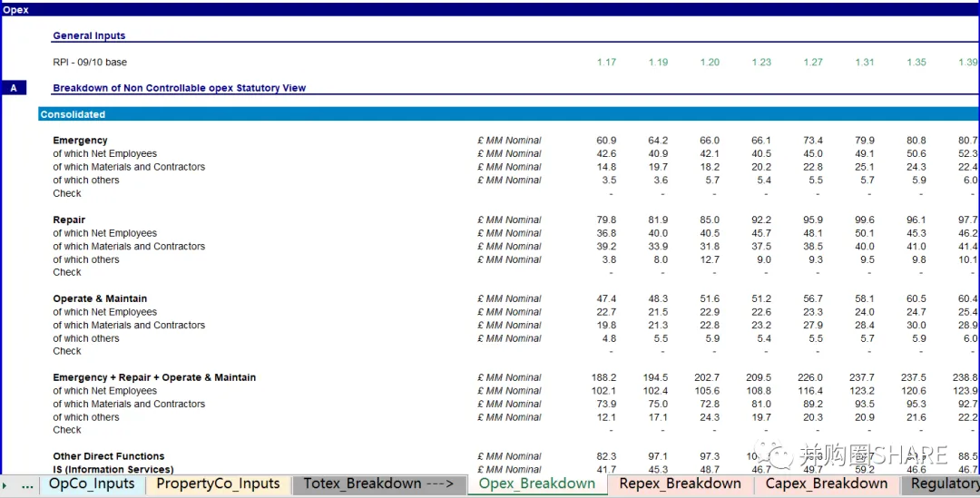Select the 'Other Direct Functions' row label

(x=109, y=456)
